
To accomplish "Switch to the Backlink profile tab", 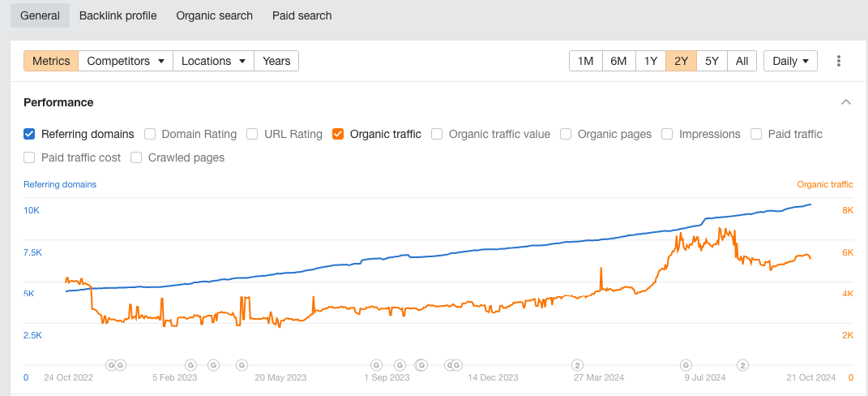I will (118, 15).
